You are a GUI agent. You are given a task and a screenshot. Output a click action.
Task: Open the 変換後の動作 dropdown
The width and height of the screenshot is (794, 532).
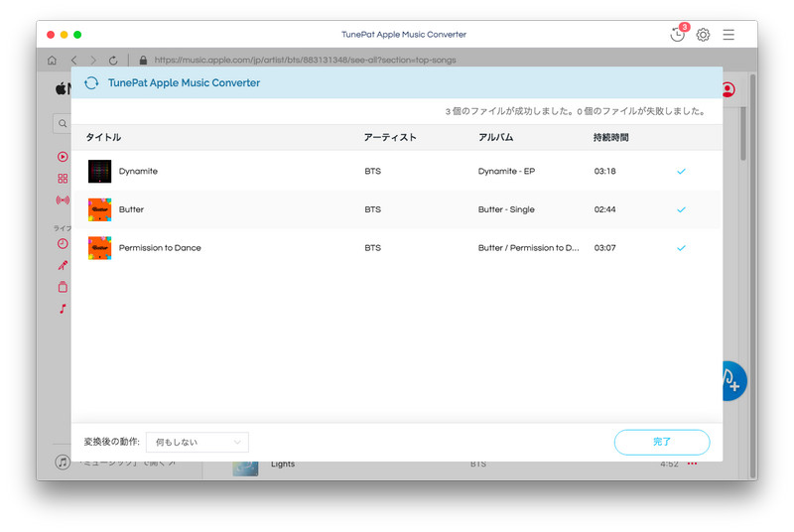click(197, 443)
